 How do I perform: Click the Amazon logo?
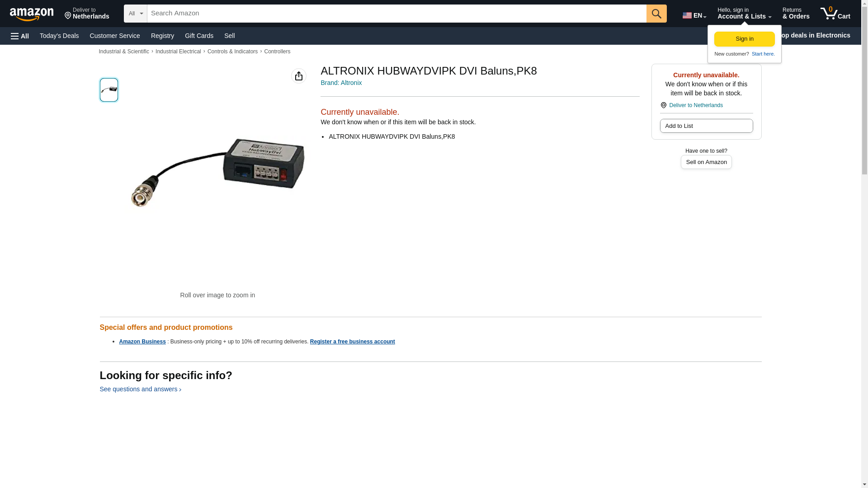coord(32,14)
